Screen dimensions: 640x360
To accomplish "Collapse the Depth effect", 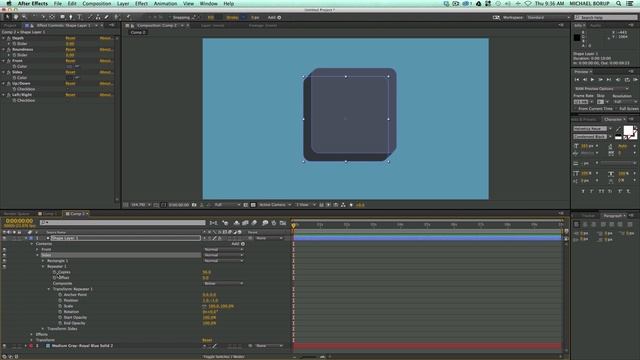I will [x=4, y=38].
